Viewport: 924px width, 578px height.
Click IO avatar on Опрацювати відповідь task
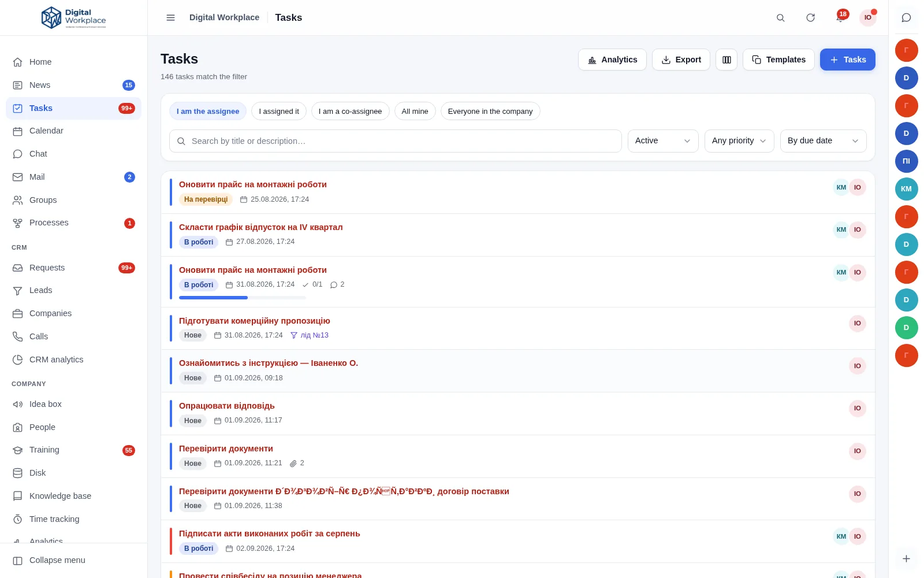(x=858, y=409)
